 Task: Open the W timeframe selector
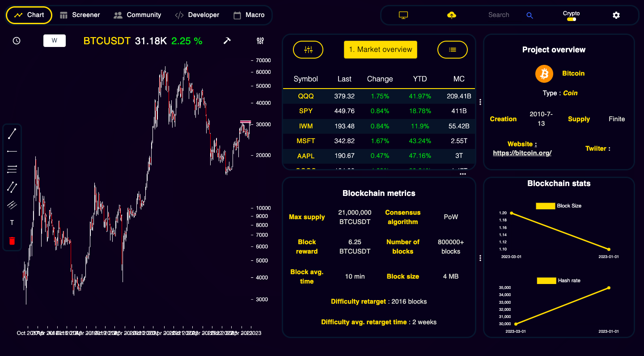(55, 41)
